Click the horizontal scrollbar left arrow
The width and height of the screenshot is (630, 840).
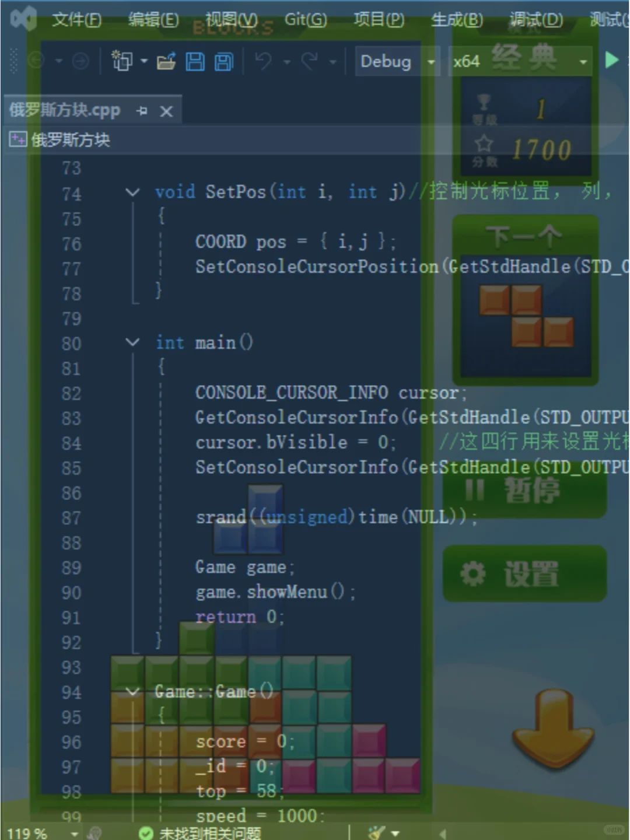(442, 834)
